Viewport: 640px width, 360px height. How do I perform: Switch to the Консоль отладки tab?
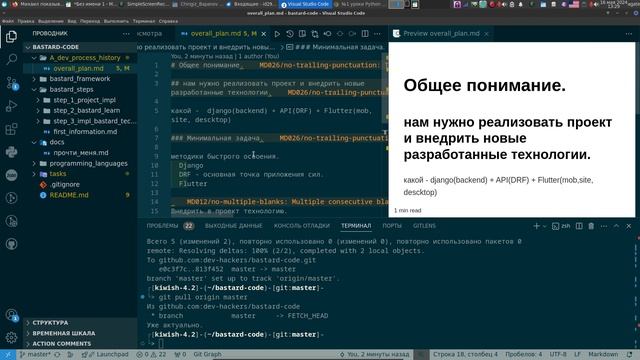302,226
